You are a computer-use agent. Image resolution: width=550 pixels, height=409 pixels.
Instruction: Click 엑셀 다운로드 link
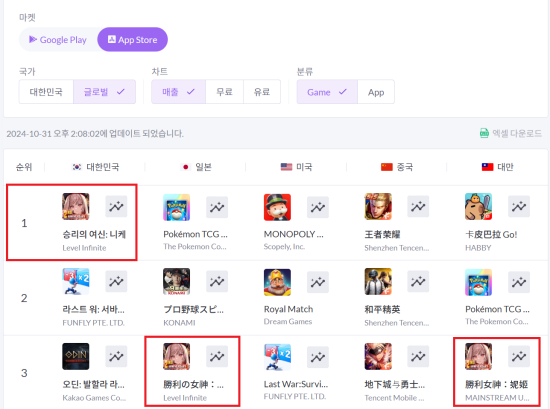point(517,133)
